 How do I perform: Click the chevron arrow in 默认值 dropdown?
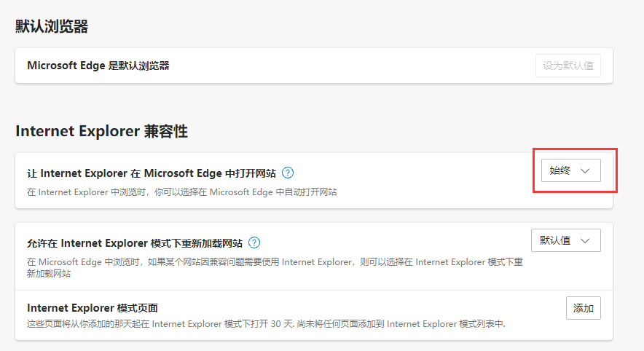coord(584,240)
